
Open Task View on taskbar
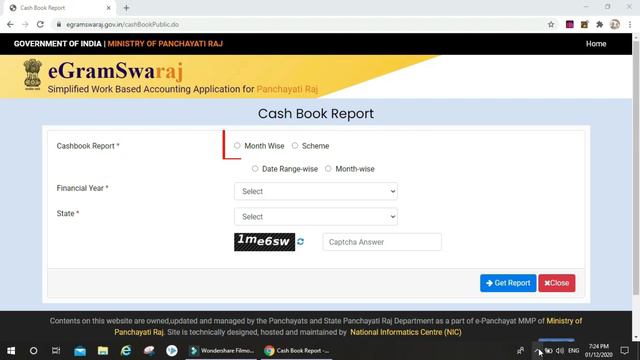click(56, 351)
